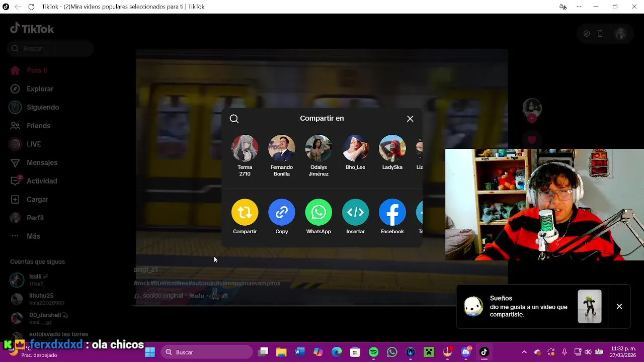Viewport: 644px width, 362px height.
Task: Go back with the title bar arrow
Action: tap(18, 7)
